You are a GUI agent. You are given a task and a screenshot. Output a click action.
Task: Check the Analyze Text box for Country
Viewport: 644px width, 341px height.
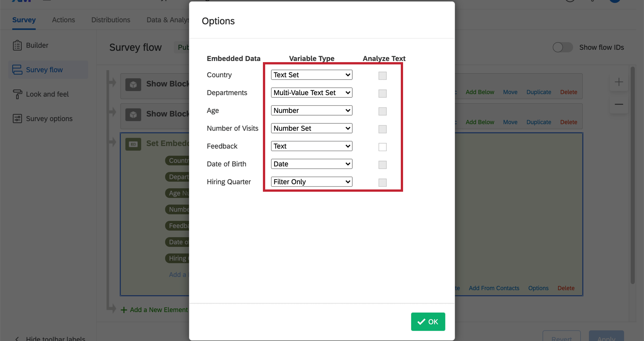[383, 76]
